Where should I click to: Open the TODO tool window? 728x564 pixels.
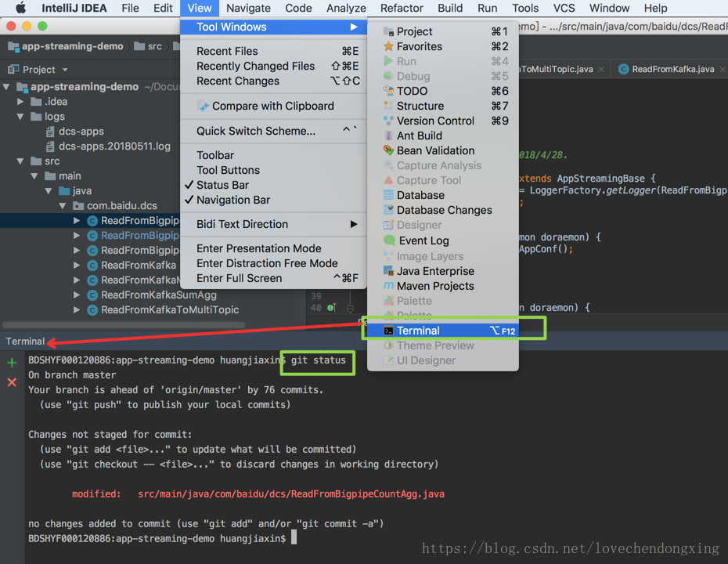tap(442, 91)
